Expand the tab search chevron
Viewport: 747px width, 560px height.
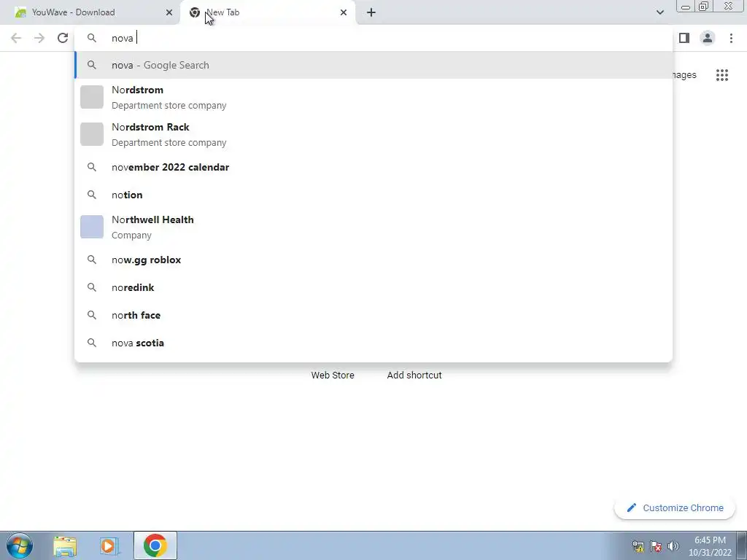click(659, 12)
